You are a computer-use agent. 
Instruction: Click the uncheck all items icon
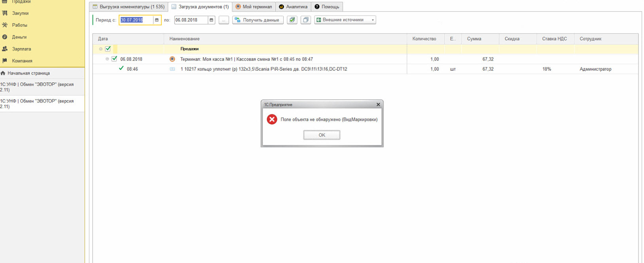pos(306,20)
